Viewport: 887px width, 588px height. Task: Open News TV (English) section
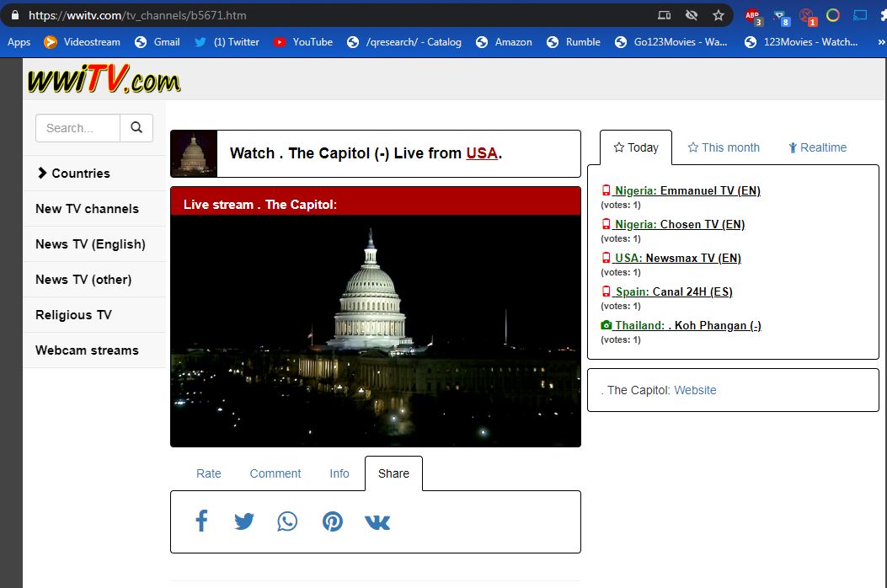click(94, 244)
